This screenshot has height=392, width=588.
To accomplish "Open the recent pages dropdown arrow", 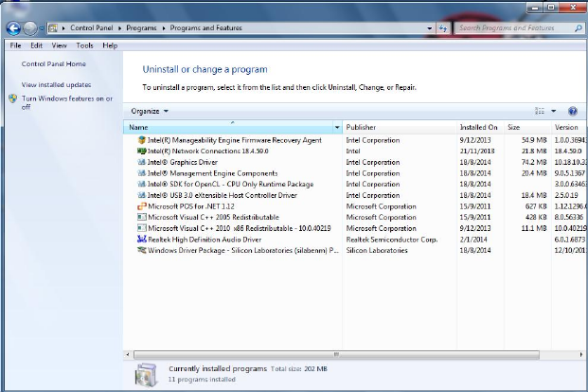I will click(42, 28).
